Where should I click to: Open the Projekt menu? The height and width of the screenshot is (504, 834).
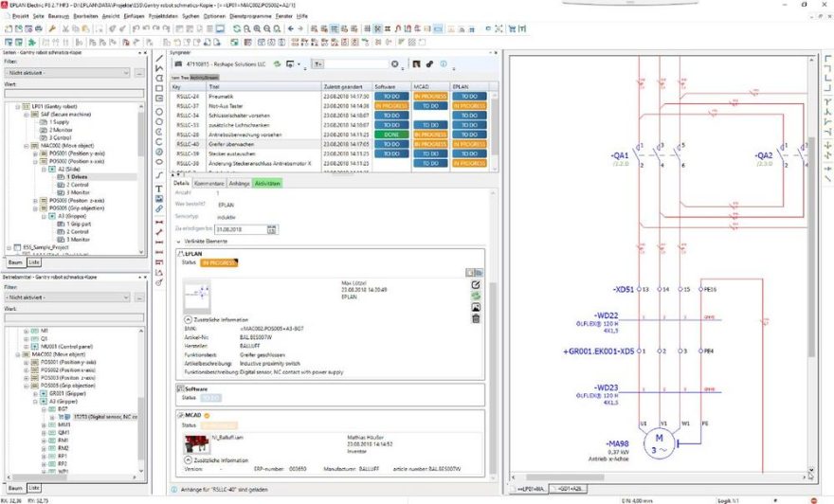20,16
